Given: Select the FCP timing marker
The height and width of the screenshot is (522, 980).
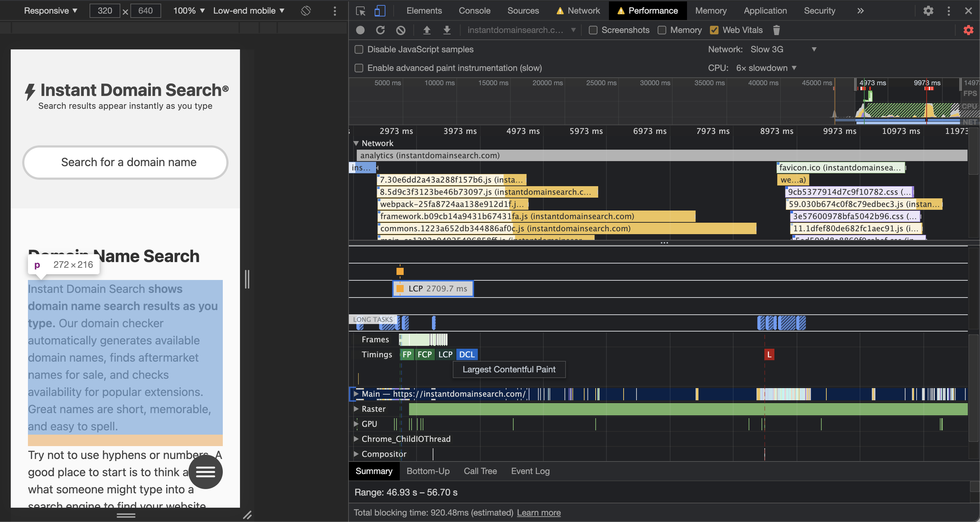Looking at the screenshot, I should (424, 354).
